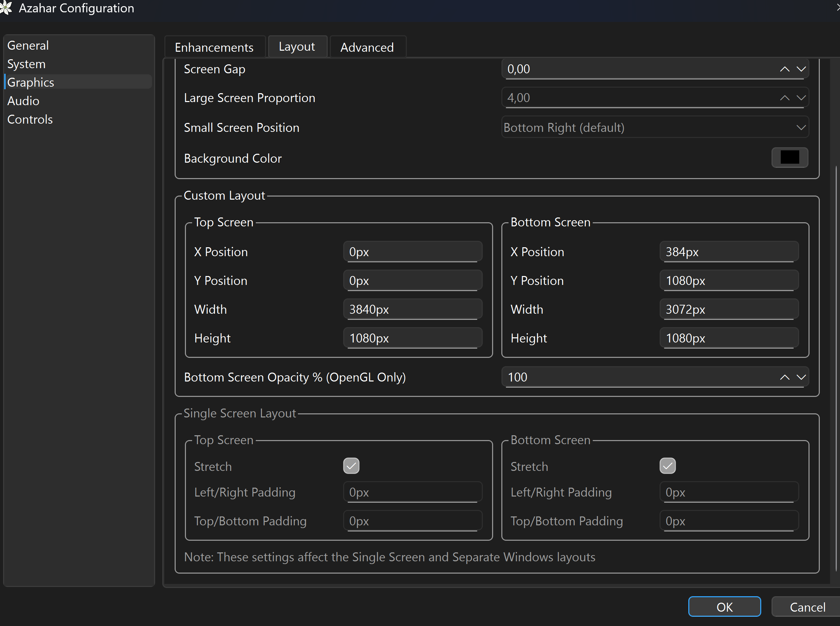Select Graphics settings category
Screen dimensions: 840x626
pos(78,82)
